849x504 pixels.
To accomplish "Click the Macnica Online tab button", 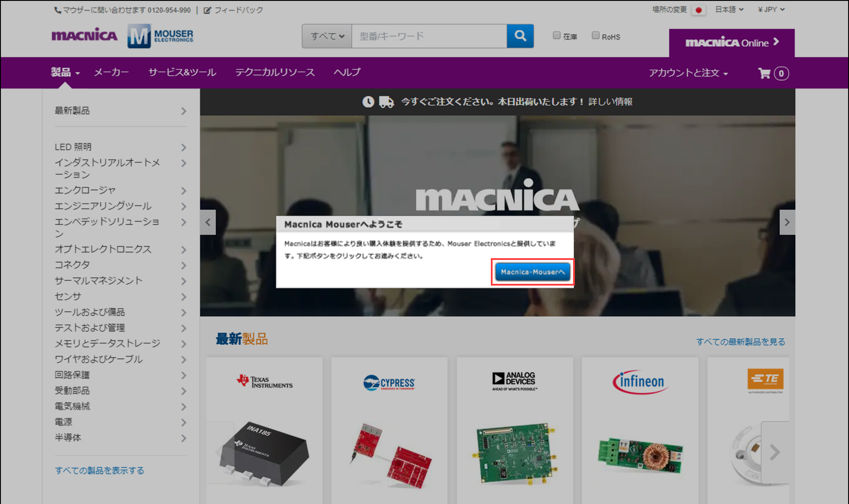I will click(x=732, y=43).
